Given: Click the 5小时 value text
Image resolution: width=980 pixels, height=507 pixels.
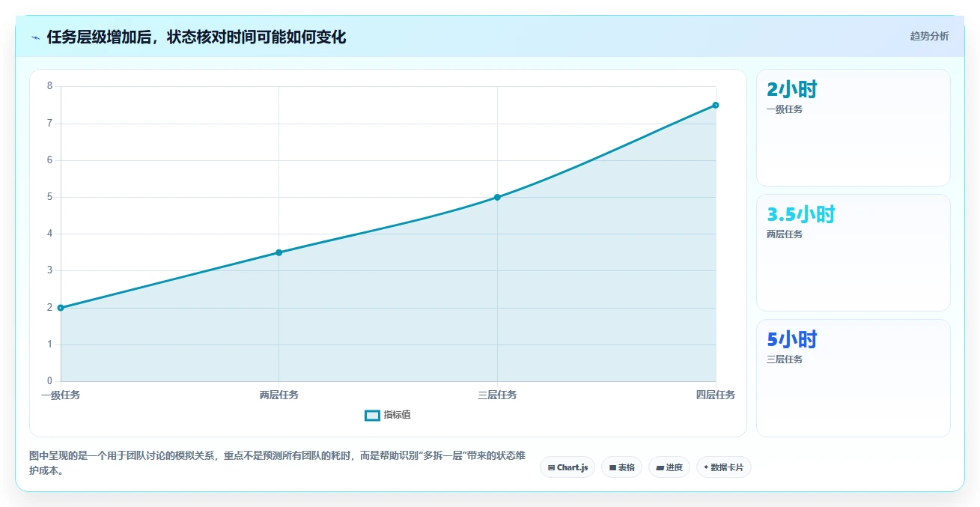Looking at the screenshot, I should pyautogui.click(x=792, y=340).
